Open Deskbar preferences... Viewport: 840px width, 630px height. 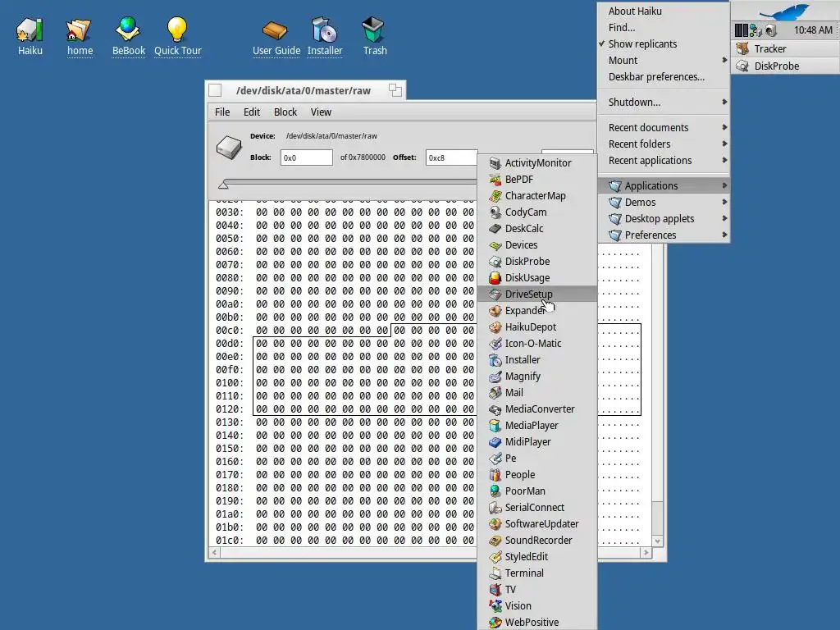pyautogui.click(x=664, y=77)
